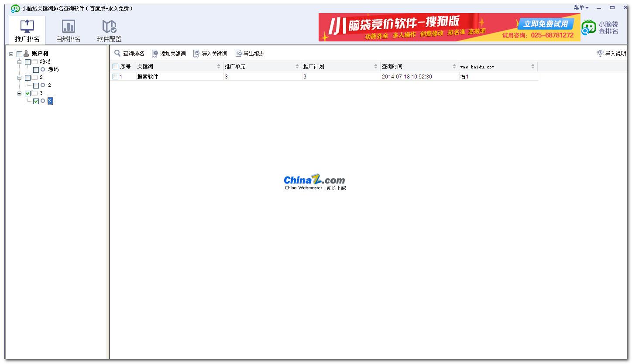Screen dimensions: 632x364
Task: Open the 软件配置 tab
Action: coord(109,30)
